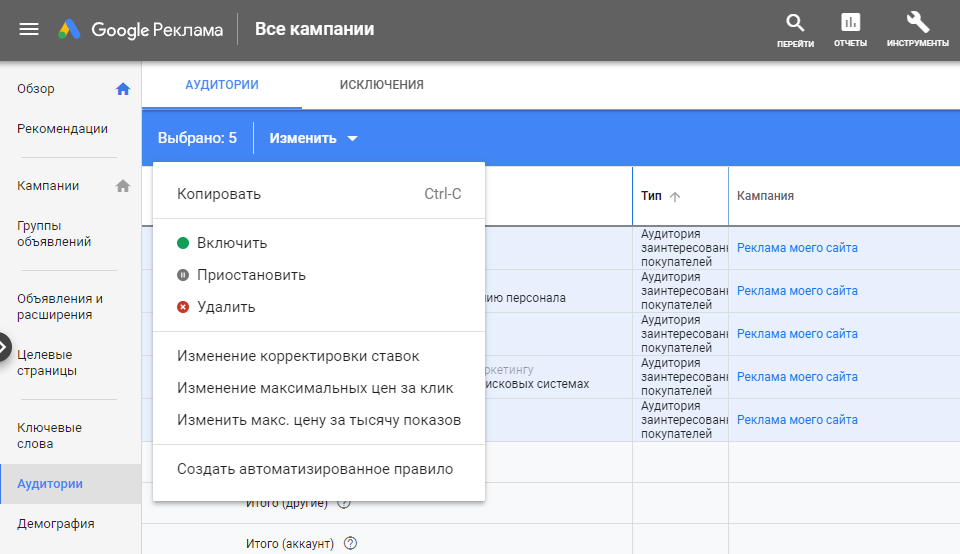Go to Ключевые слова in sidebar

pyautogui.click(x=50, y=435)
